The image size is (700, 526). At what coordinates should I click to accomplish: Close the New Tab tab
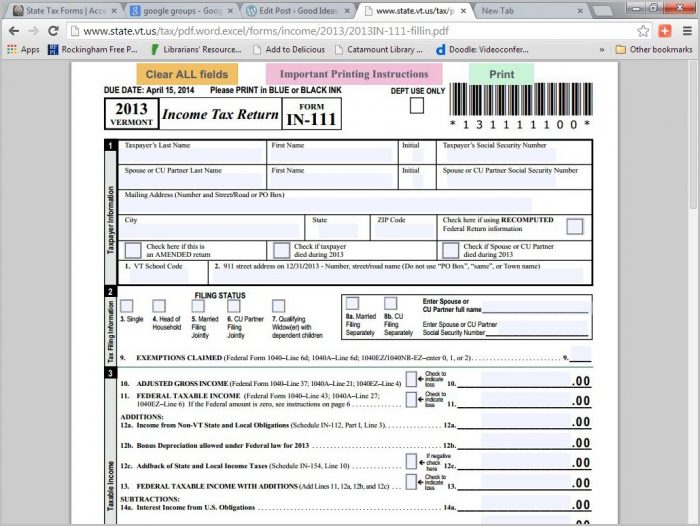click(580, 11)
